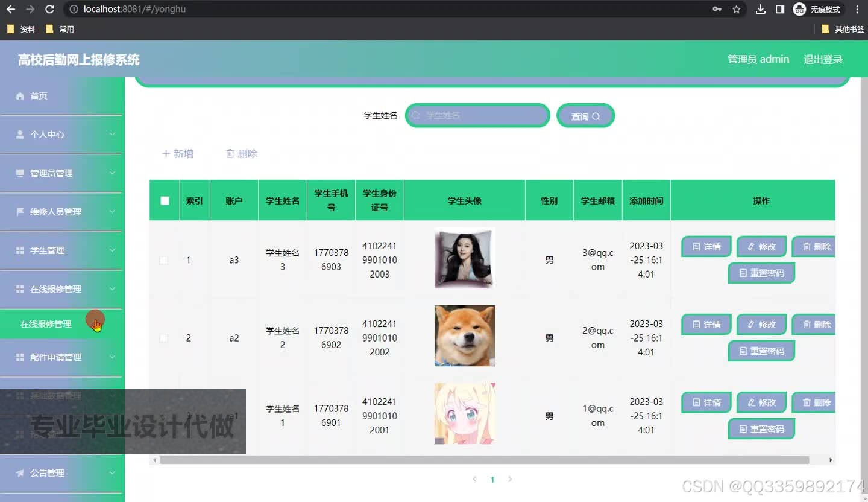Expand the 学生管理 sidebar menu
The width and height of the screenshot is (868, 502).
tap(61, 250)
